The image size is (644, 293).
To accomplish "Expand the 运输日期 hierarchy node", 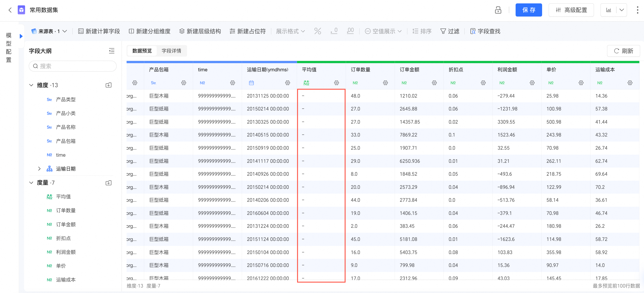I will [39, 169].
